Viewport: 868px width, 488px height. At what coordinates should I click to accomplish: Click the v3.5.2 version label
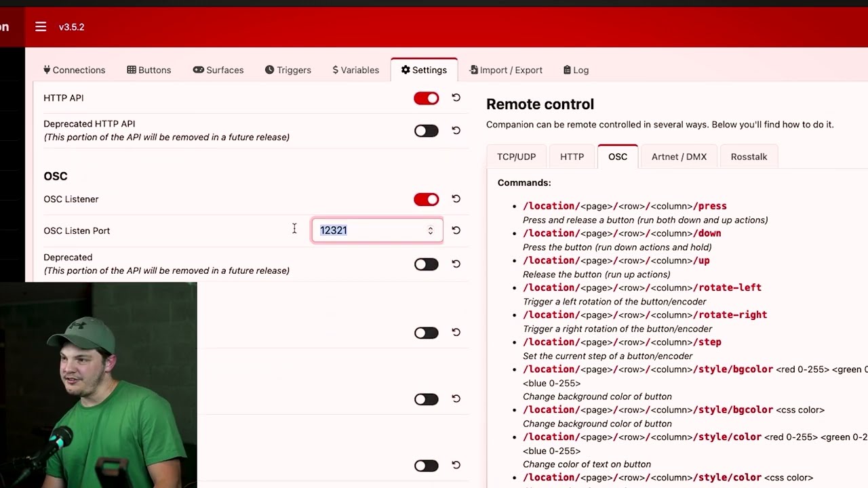pos(71,27)
